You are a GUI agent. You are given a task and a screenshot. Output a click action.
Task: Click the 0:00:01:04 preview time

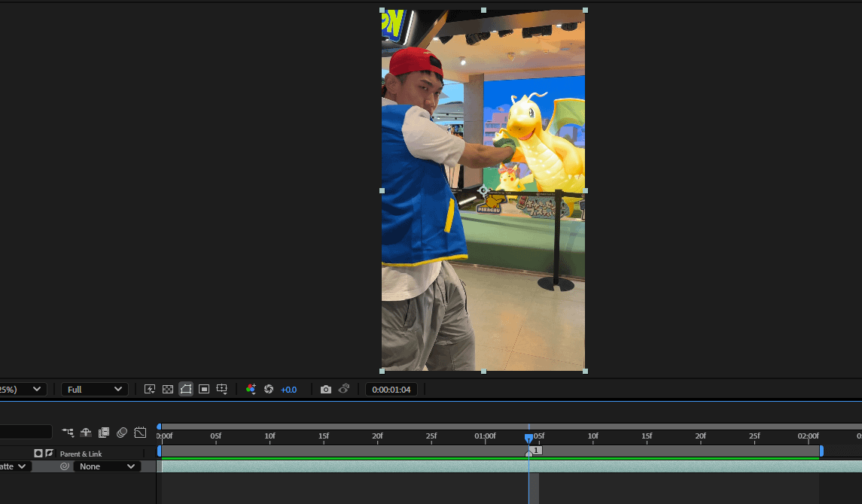click(390, 390)
